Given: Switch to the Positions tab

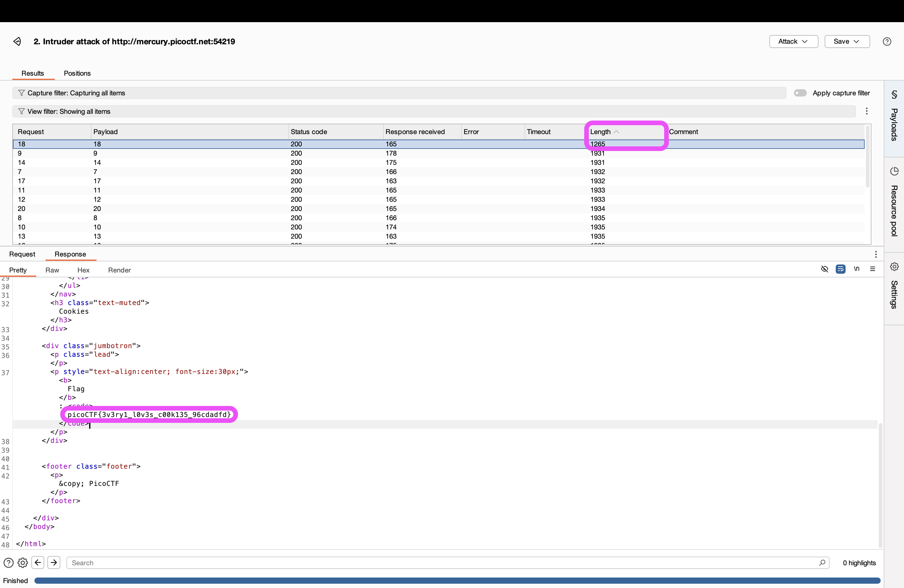Looking at the screenshot, I should pos(77,73).
